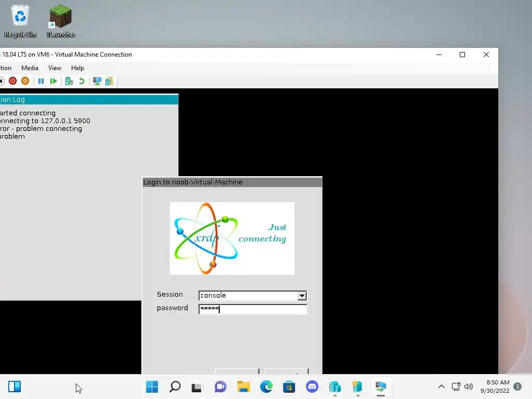Open taskbar Search
The width and height of the screenshot is (532, 399).
pos(175,387)
